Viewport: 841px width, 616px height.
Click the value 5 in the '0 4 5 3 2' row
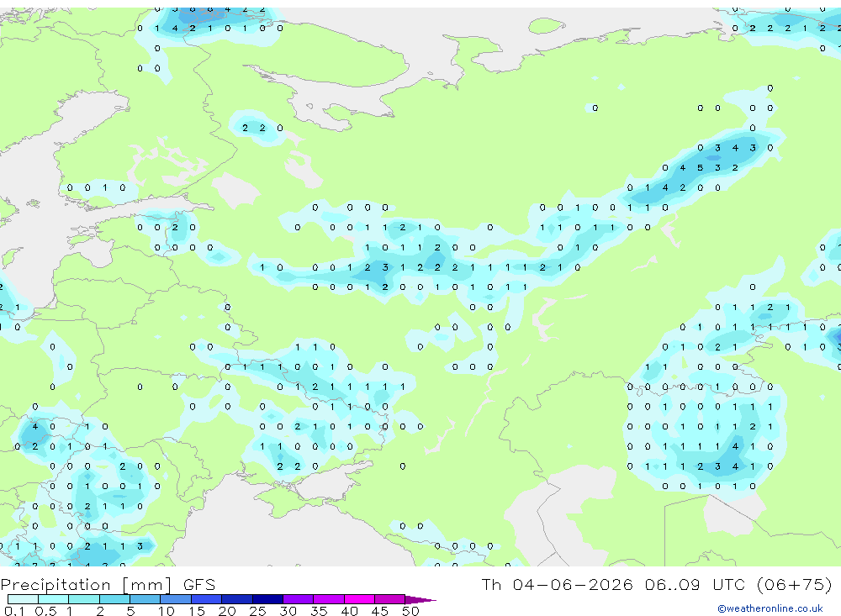pyautogui.click(x=700, y=168)
